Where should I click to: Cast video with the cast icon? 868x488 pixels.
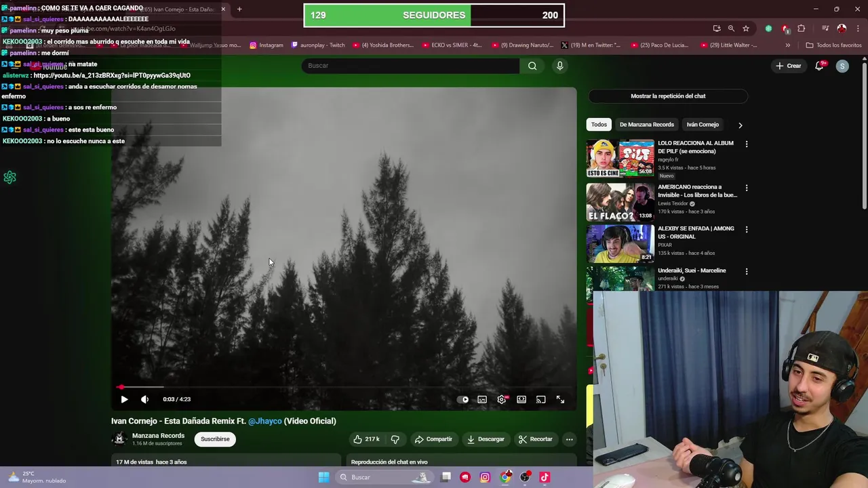[x=541, y=400]
